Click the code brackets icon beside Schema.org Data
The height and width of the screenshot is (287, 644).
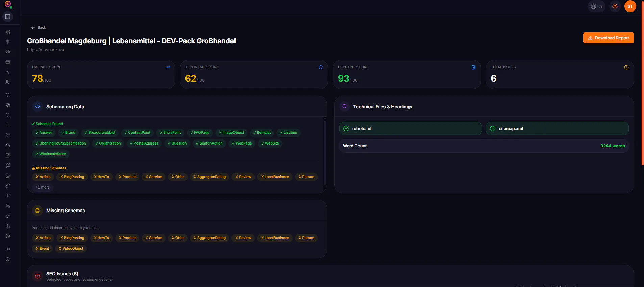point(38,106)
